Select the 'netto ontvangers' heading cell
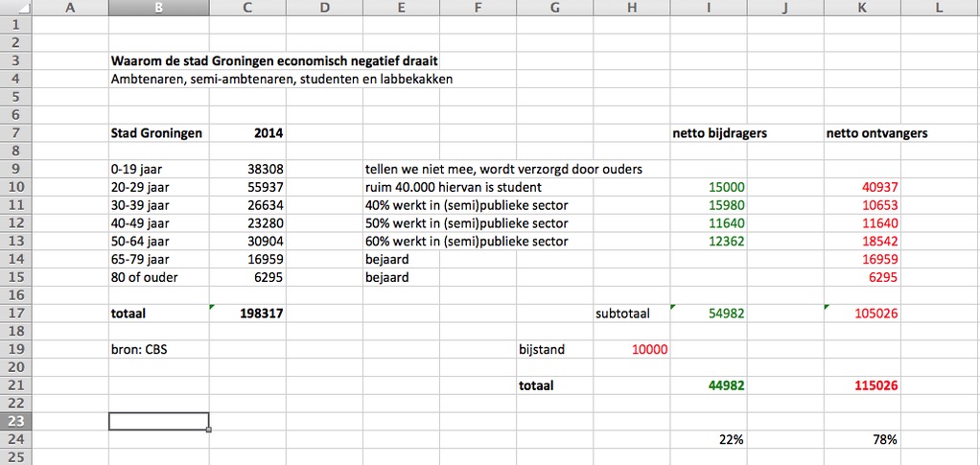980x465 pixels. (876, 133)
